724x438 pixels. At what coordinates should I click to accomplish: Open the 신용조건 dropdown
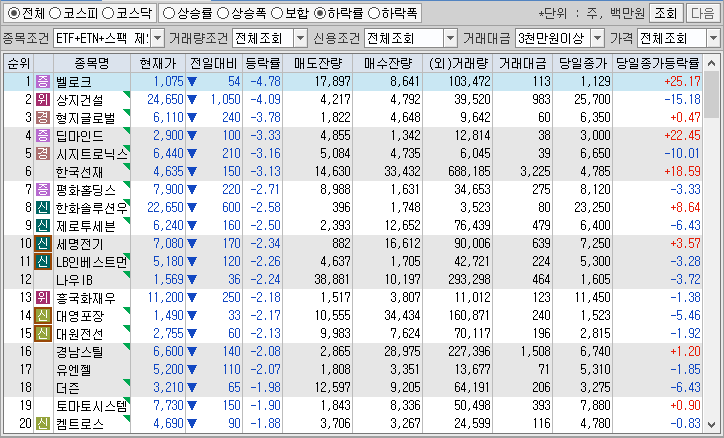pos(451,38)
